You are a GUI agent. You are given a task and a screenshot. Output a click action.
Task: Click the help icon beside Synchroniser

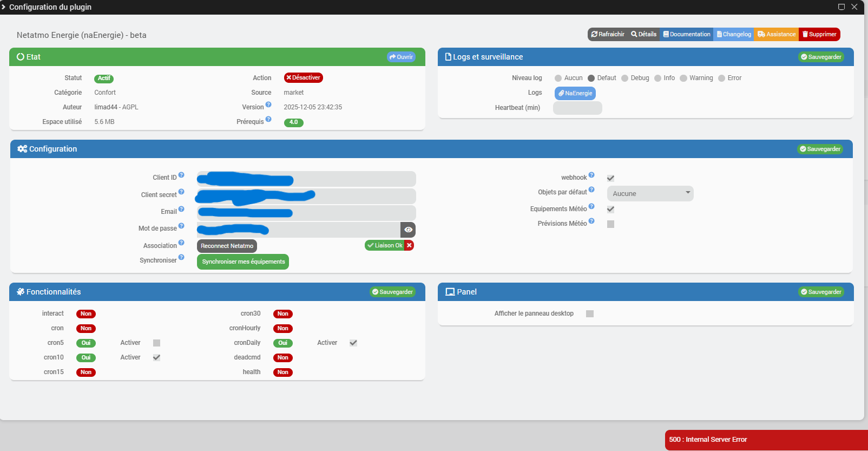point(181,257)
